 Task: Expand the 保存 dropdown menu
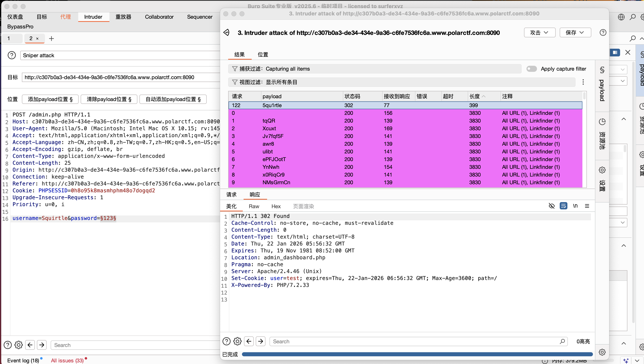[575, 32]
